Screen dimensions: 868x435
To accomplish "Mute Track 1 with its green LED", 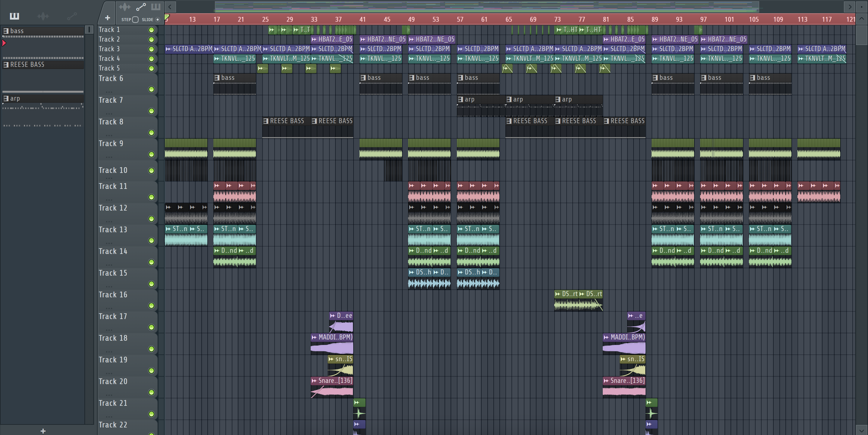I will (x=152, y=30).
